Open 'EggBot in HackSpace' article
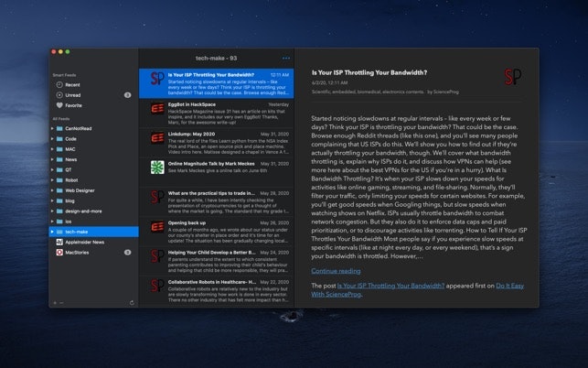 point(217,114)
